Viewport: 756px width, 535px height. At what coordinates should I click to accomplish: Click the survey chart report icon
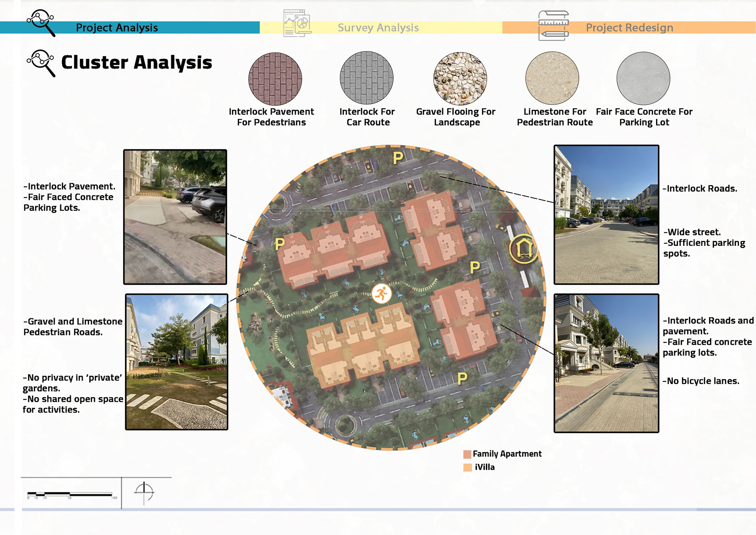point(297,23)
